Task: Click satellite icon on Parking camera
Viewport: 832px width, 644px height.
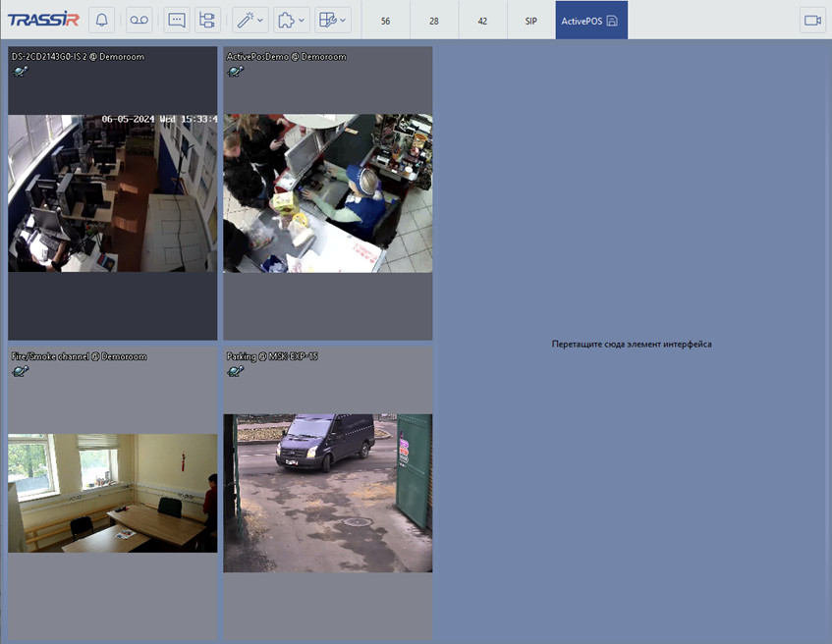Action: pyautogui.click(x=235, y=371)
